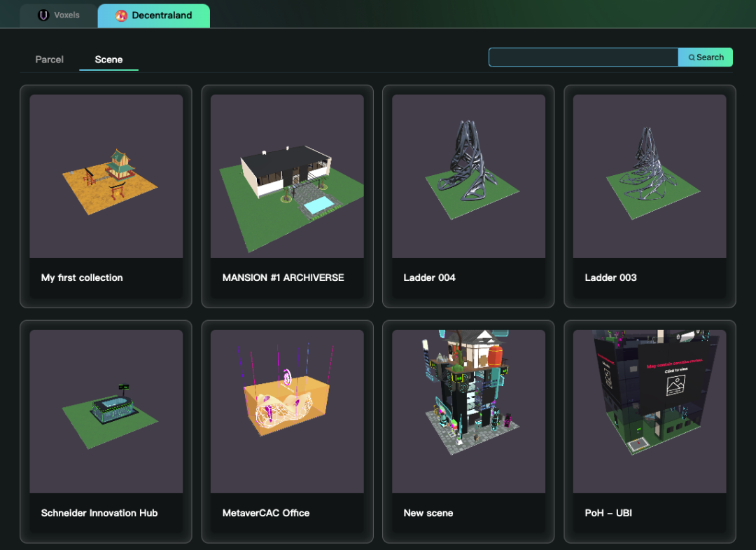This screenshot has width=756, height=550.
Task: Click the Search button
Action: pyautogui.click(x=706, y=57)
